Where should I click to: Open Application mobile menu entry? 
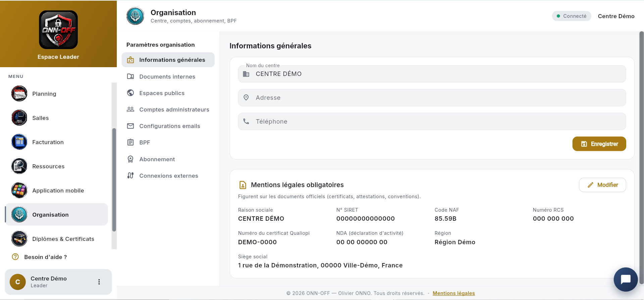(x=56, y=190)
